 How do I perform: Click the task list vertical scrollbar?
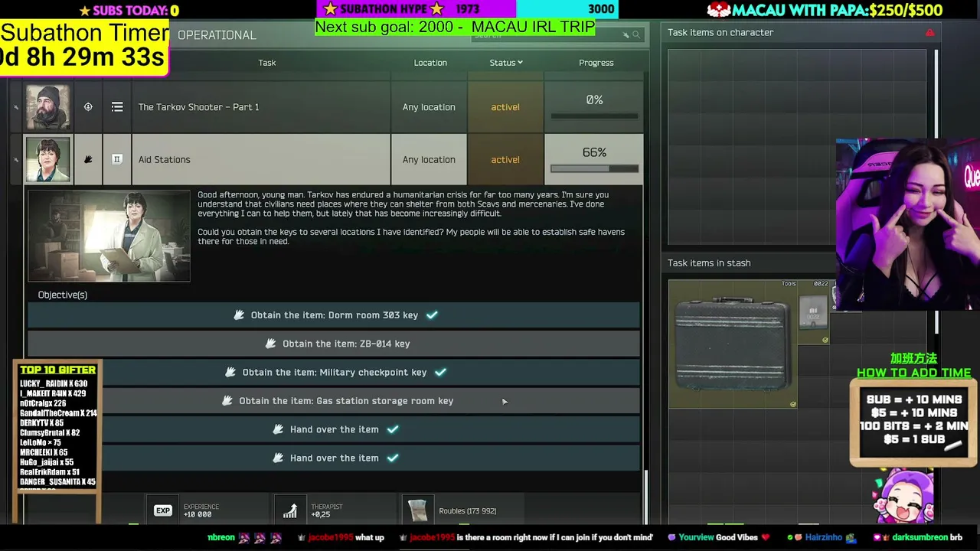coord(645,497)
